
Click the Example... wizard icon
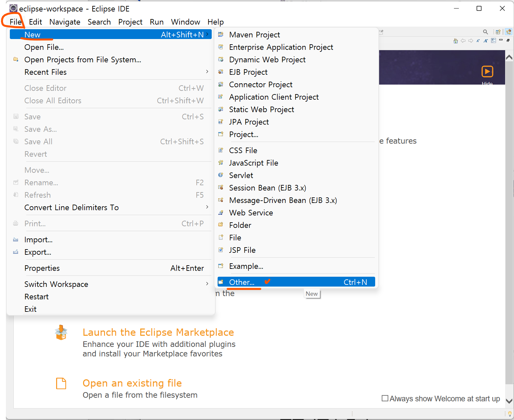point(221,266)
